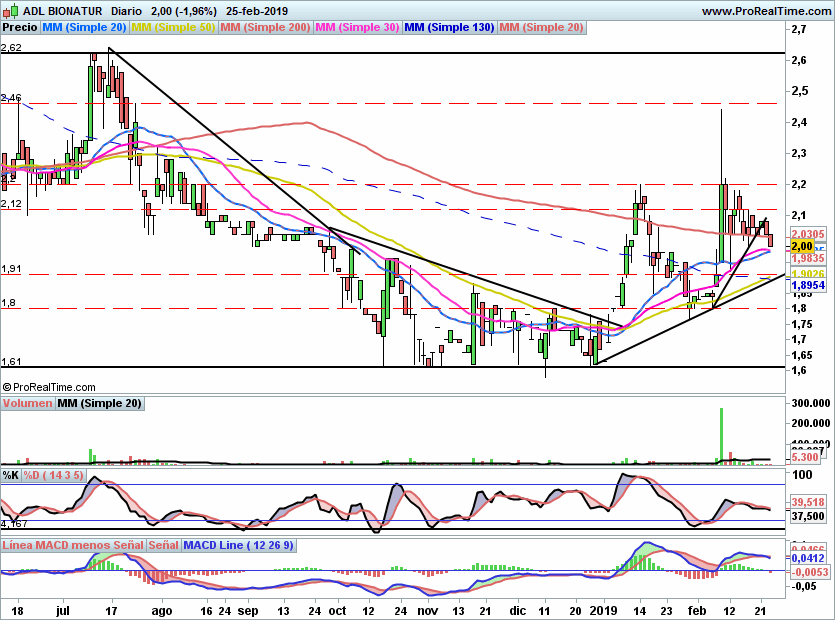Select the 25-feb-2019 date text
This screenshot has height=620, width=835.
pyautogui.click(x=257, y=11)
